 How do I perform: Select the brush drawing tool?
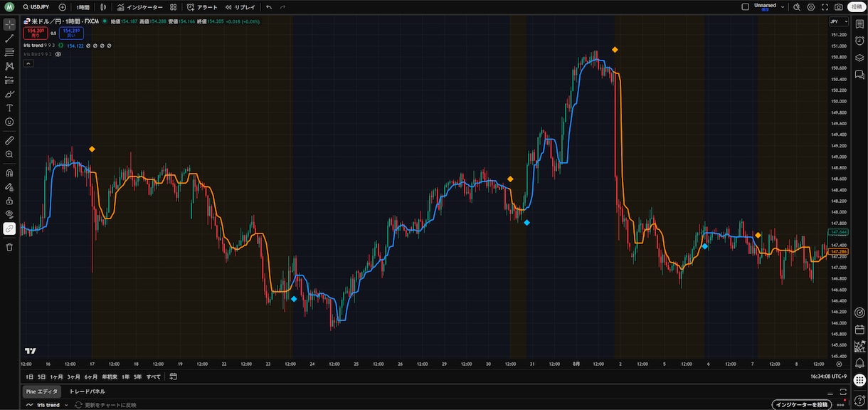[9, 94]
